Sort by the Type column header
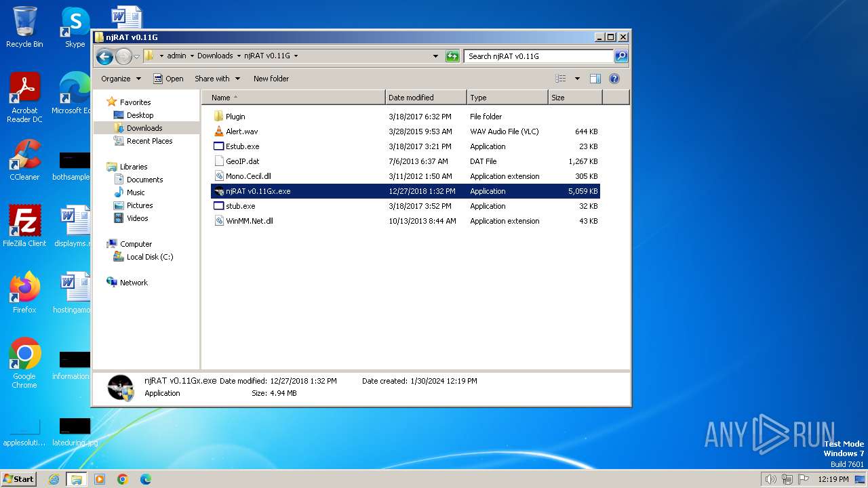 click(507, 98)
